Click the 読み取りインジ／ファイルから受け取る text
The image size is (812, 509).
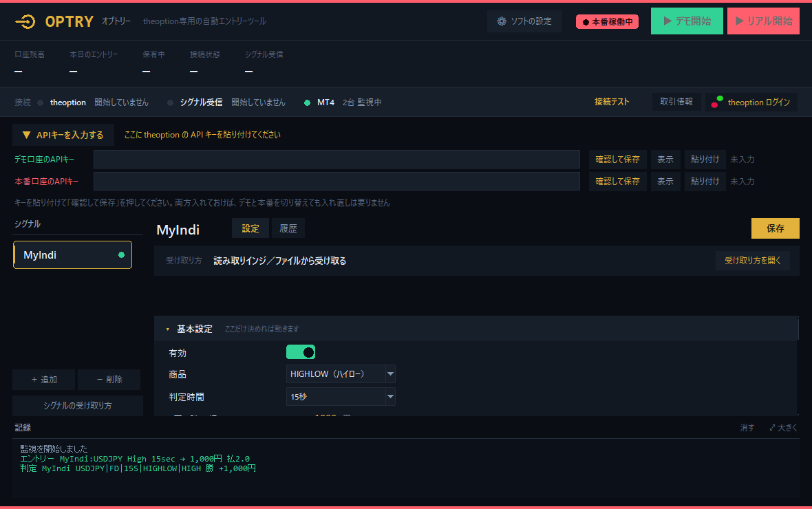click(279, 261)
